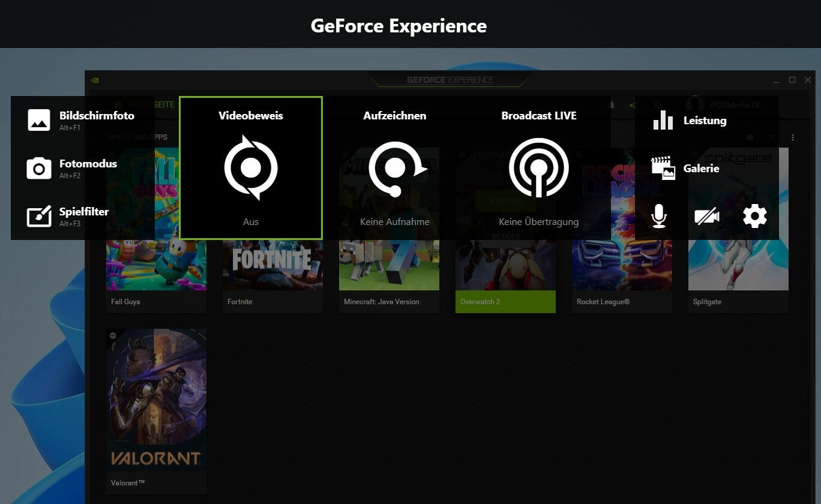The image size is (821, 504).
Task: Click the "Keine Aufnahme" status text
Action: click(x=395, y=222)
